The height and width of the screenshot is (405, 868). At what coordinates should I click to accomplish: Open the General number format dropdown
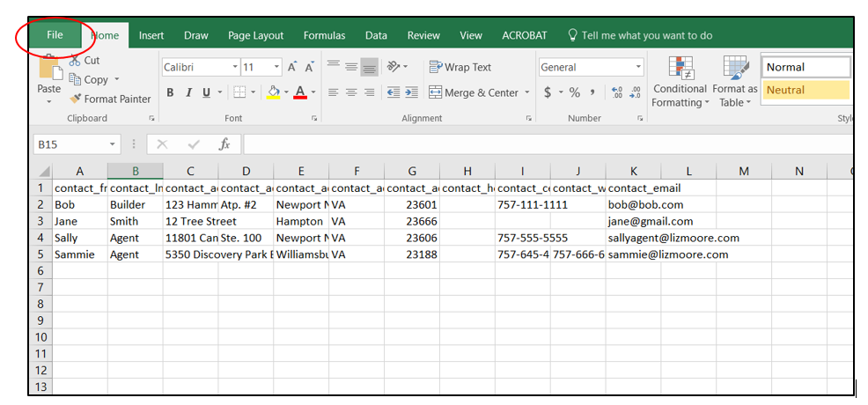tap(638, 67)
